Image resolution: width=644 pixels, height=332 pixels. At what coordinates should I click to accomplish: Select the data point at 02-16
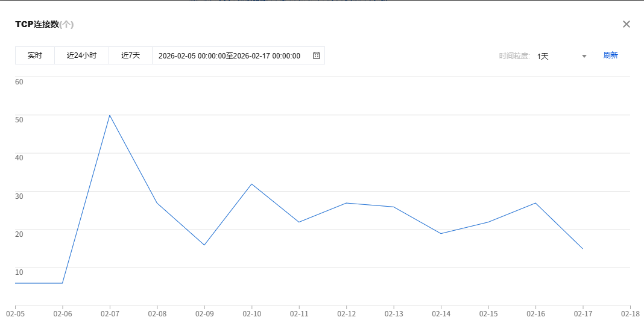tap(535, 203)
